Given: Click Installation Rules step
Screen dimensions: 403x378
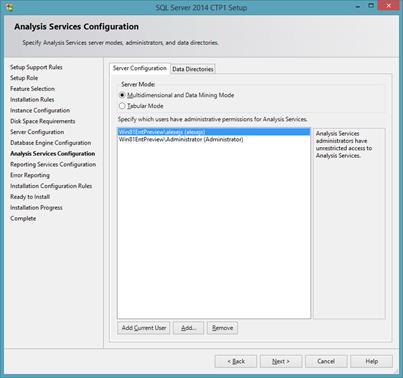Looking at the screenshot, I should pyautogui.click(x=32, y=99).
